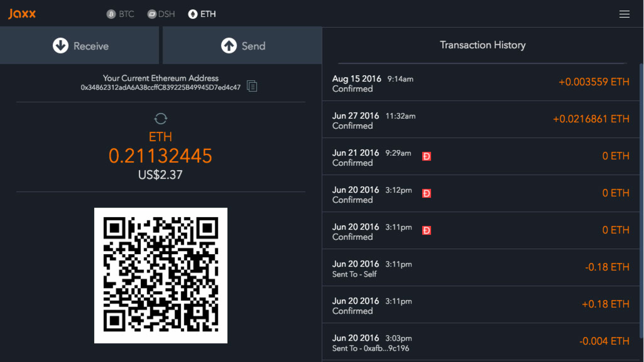Click the Receive down-arrow icon

[60, 45]
